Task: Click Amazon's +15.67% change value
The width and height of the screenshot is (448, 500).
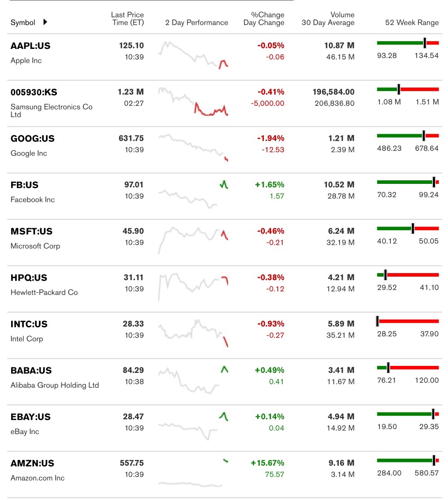Action: (269, 463)
